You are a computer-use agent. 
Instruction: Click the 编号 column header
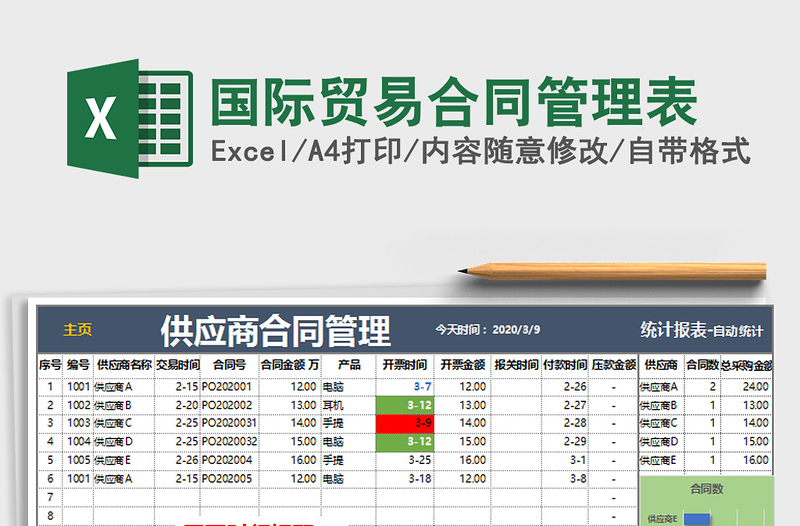tap(78, 365)
